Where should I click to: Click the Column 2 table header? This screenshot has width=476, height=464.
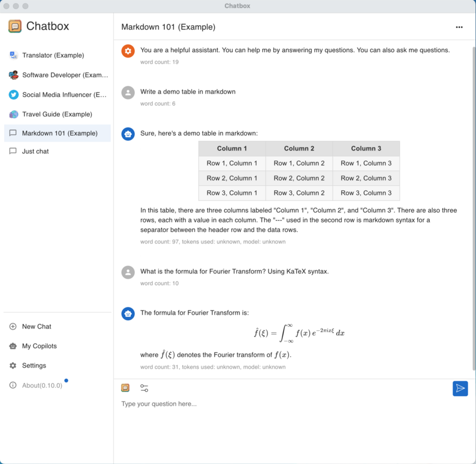coord(299,149)
